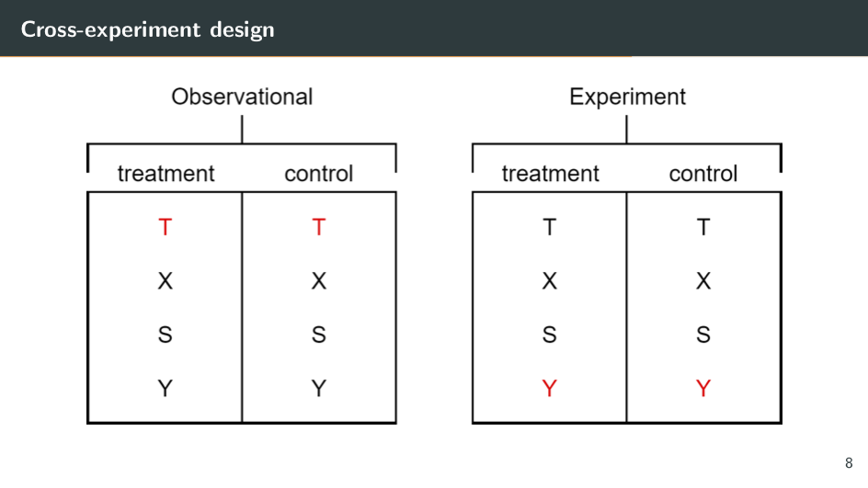This screenshot has height=488, width=868.
Task: Click control label under Experiment
Action: click(x=702, y=174)
